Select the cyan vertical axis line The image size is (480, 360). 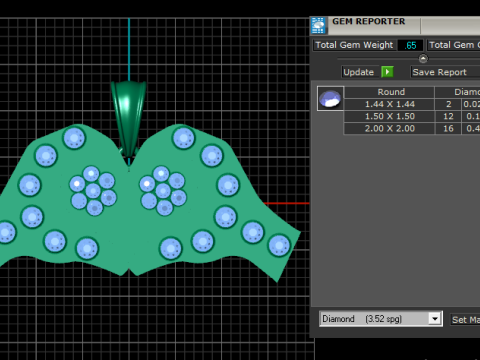(129, 49)
